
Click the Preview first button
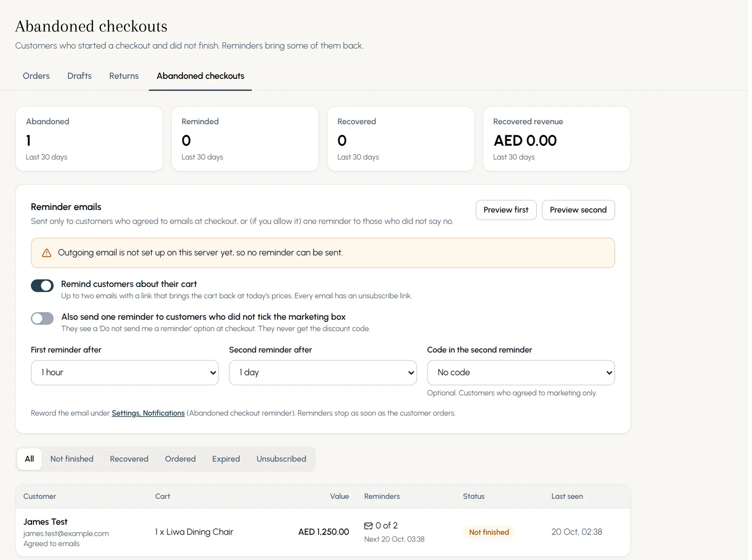[506, 210]
